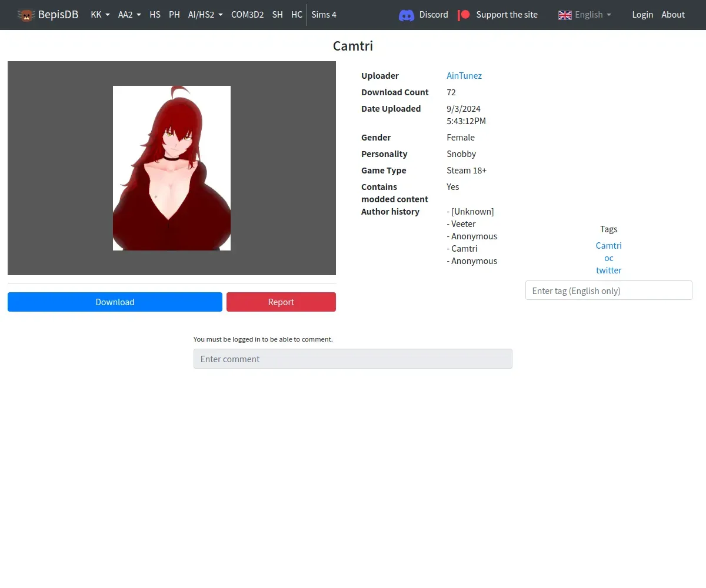Open the AI/HS2 dropdown menu
Viewport: 706px width, 588px height.
(205, 15)
